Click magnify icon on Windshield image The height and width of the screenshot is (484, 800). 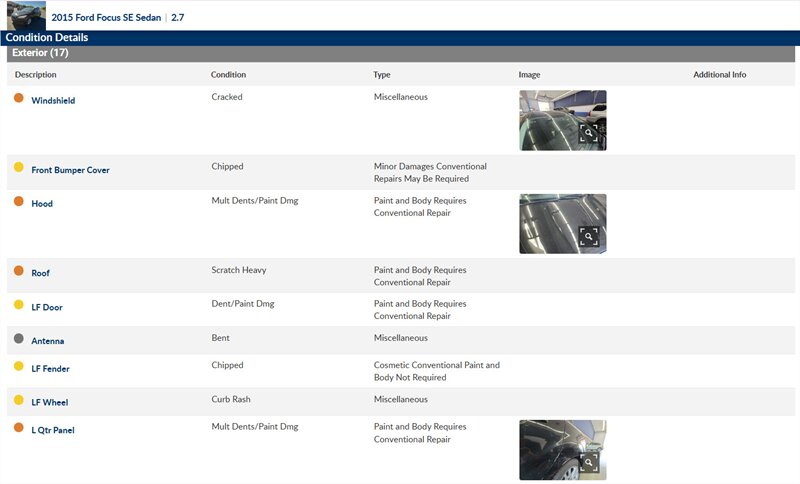tap(589, 132)
